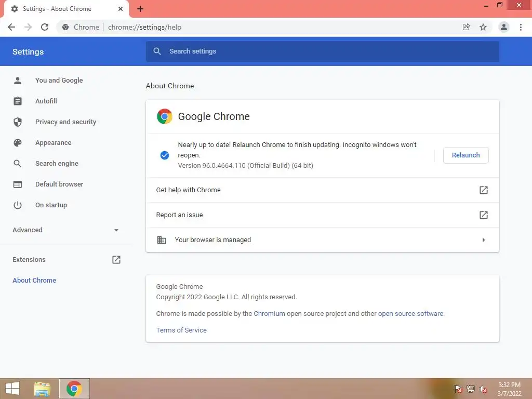
Task: Click the Extensions external-link icon
Action: pos(116,260)
